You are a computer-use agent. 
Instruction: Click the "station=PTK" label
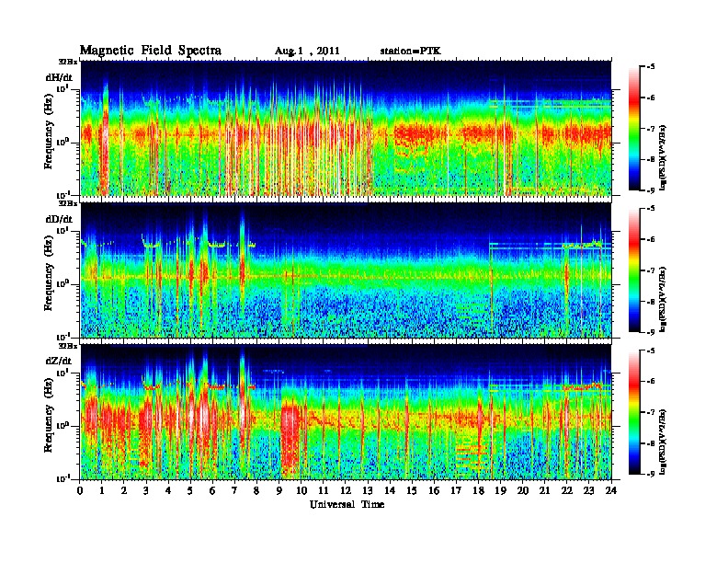pyautogui.click(x=410, y=51)
